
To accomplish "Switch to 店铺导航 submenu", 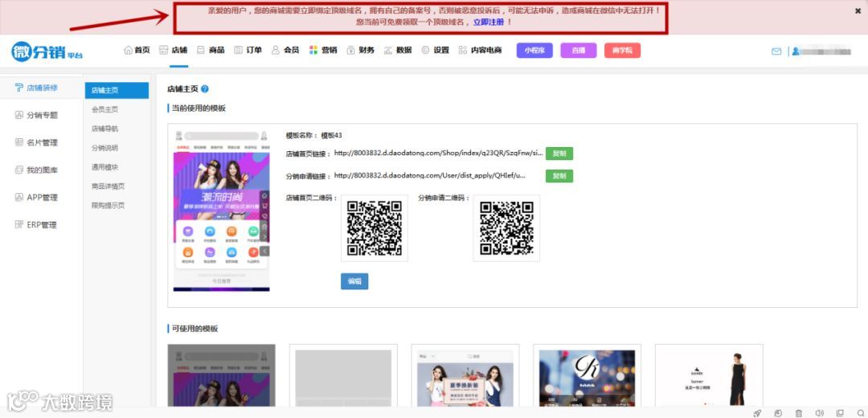I will point(104,129).
